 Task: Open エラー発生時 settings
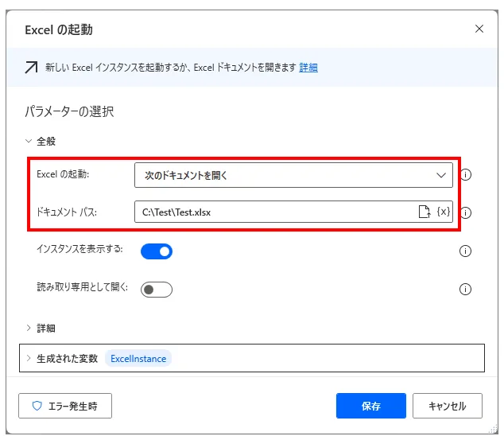(65, 406)
